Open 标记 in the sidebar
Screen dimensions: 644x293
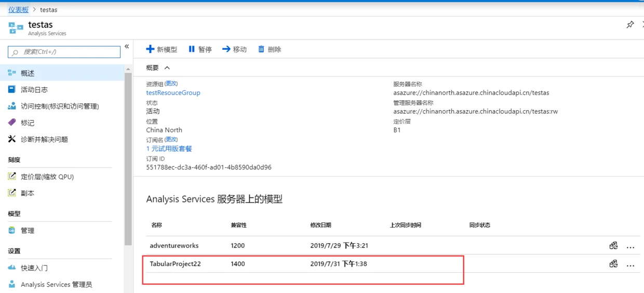[28, 123]
